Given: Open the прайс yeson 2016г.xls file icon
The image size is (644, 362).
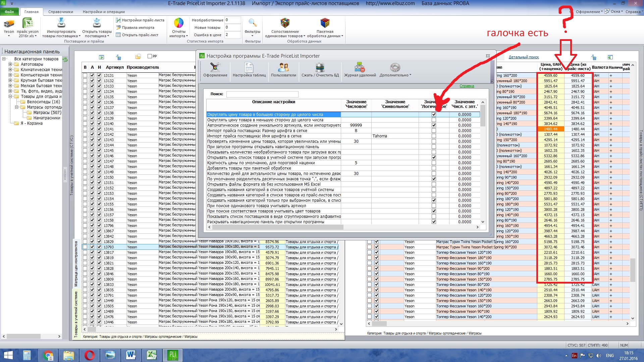Looking at the screenshot, I should (28, 23).
